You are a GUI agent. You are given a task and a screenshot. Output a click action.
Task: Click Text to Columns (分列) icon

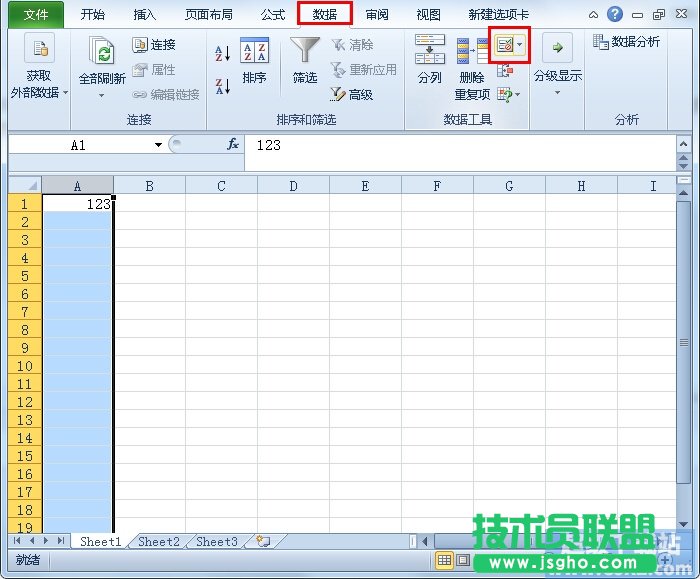(430, 49)
